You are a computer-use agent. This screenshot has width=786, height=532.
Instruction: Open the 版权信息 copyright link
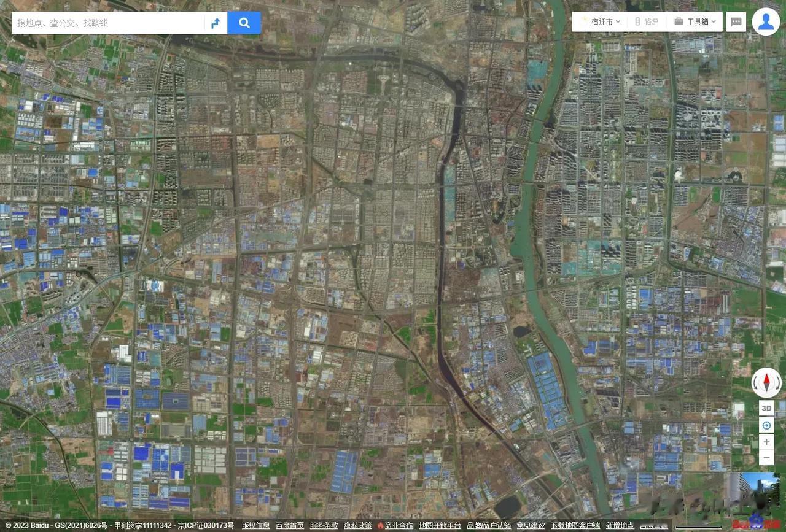(255, 526)
